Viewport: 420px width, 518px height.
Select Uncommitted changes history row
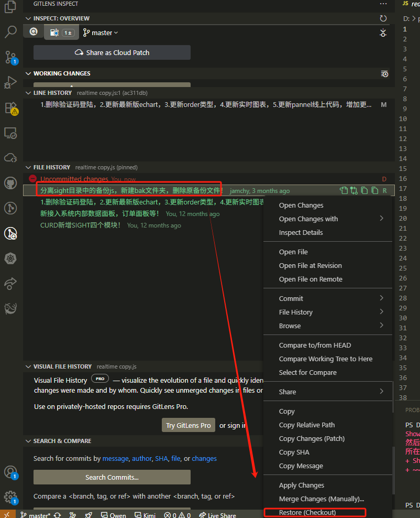coord(209,179)
